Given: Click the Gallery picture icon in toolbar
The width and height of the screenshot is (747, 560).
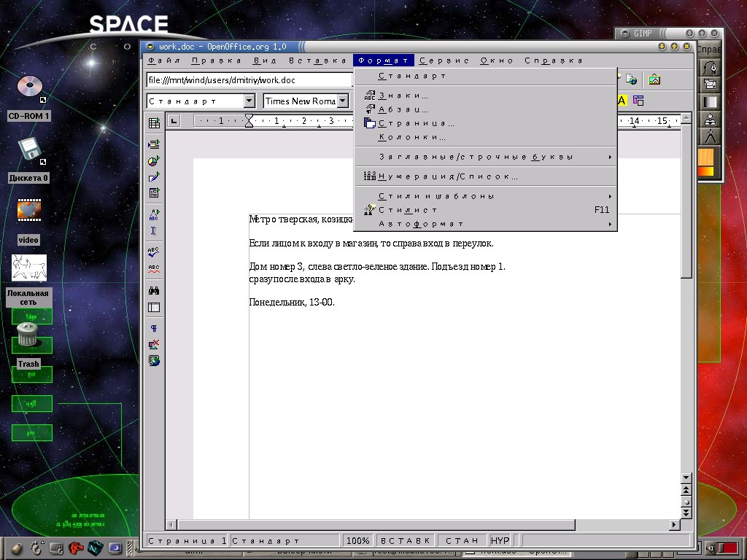Looking at the screenshot, I should point(654,79).
